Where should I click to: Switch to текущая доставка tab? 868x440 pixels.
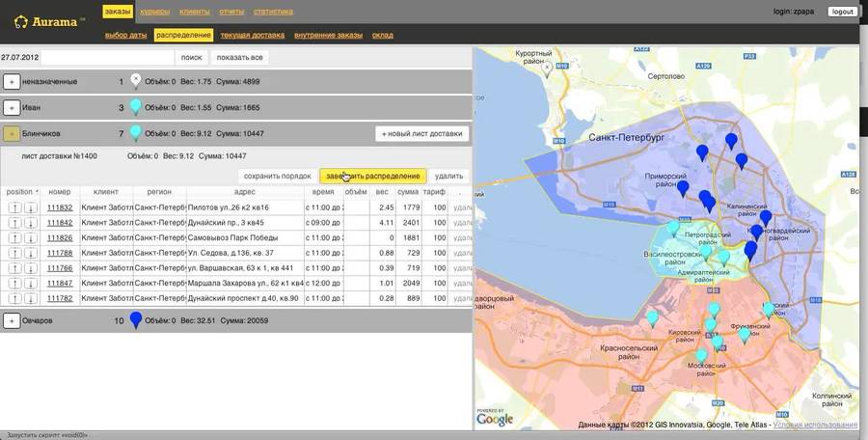(253, 35)
